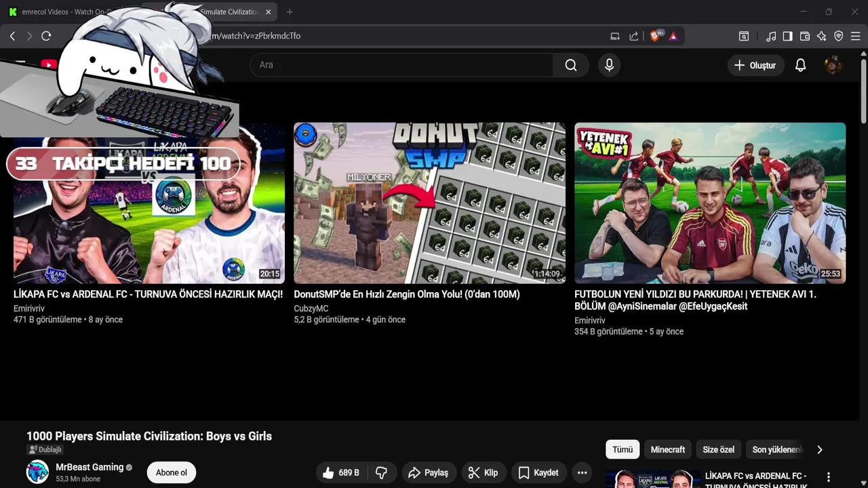Image resolution: width=868 pixels, height=488 pixels.
Task: Like the video with thumbs up 689 B
Action: pyautogui.click(x=341, y=472)
